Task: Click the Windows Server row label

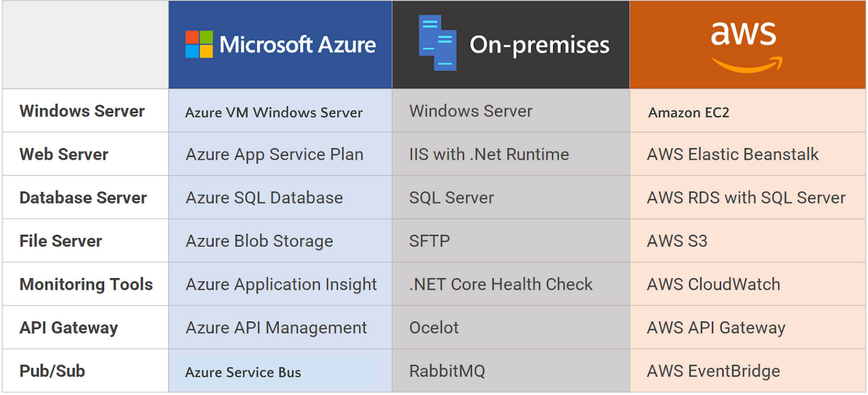Action: (82, 111)
